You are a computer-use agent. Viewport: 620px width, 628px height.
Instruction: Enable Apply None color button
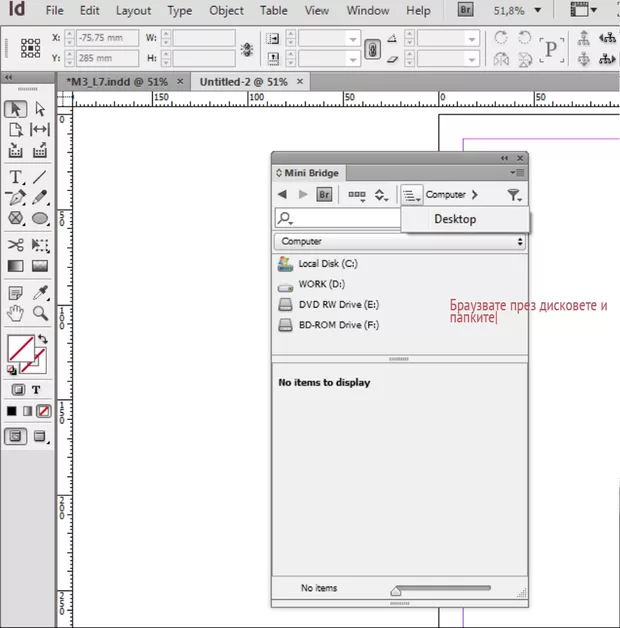coord(43,411)
